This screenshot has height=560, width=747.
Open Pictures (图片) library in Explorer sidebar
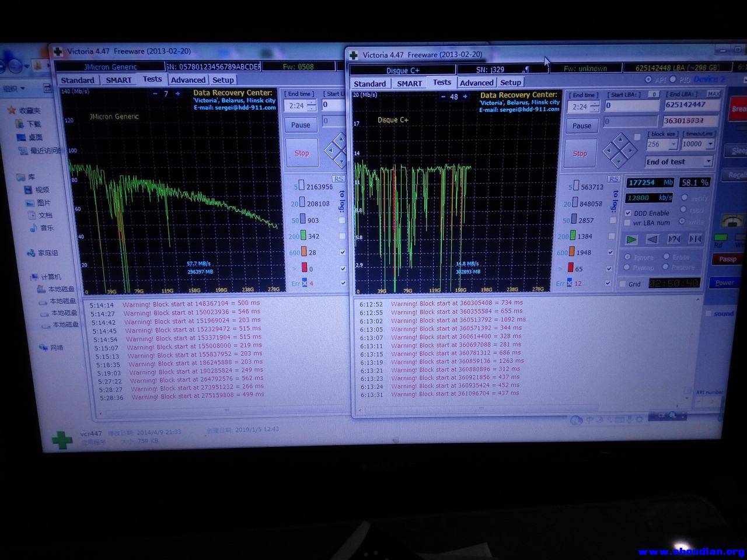coord(37,202)
